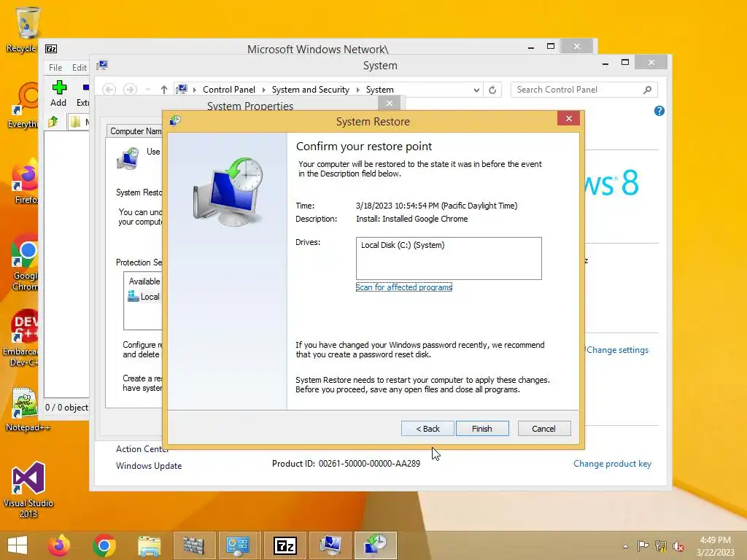Viewport: 747px width, 560px height.
Task: Go to System and Security breadcrumb
Action: click(311, 90)
